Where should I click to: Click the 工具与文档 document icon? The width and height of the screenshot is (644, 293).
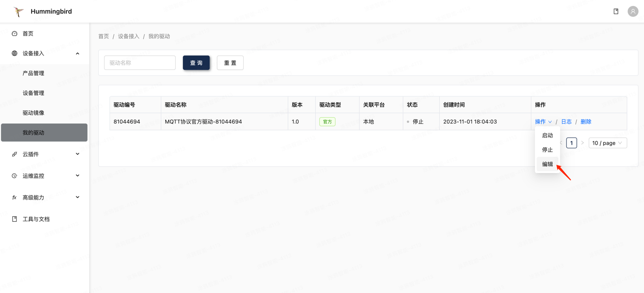point(14,219)
